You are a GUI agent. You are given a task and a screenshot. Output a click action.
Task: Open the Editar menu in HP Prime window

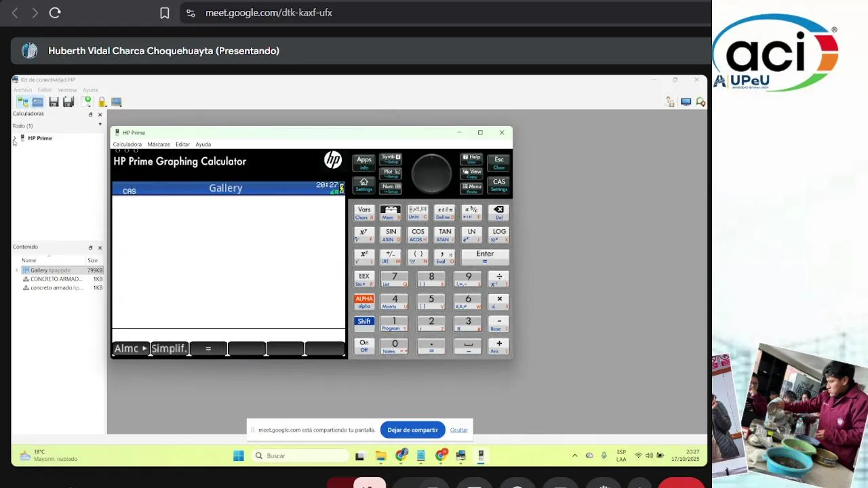(x=182, y=144)
